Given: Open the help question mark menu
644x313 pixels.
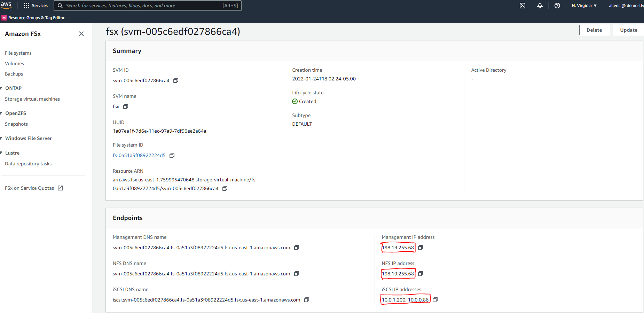Looking at the screenshot, I should coord(557,6).
